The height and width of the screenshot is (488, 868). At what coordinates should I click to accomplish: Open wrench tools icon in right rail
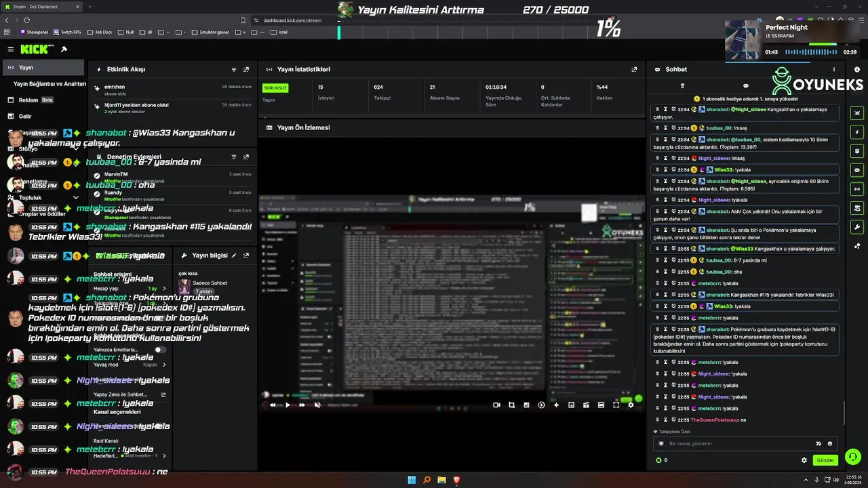click(857, 227)
